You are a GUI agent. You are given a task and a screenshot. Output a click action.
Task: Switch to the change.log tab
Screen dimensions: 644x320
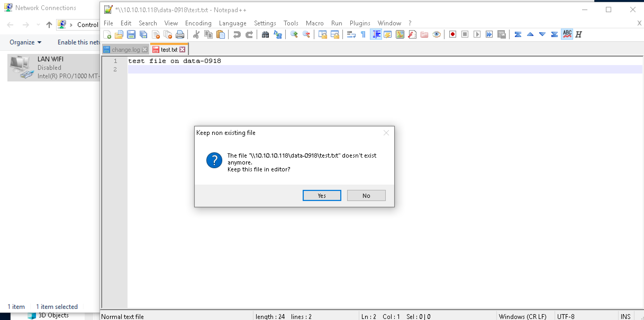coord(125,50)
